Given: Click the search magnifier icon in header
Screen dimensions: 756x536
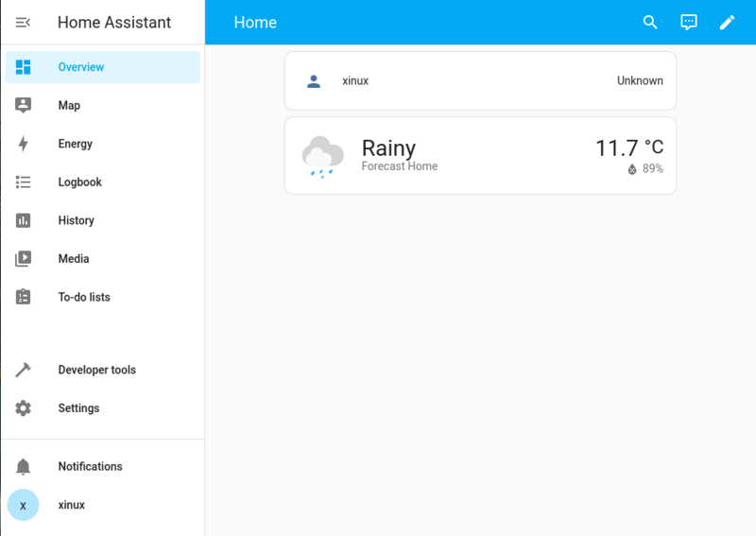Looking at the screenshot, I should click(x=650, y=23).
